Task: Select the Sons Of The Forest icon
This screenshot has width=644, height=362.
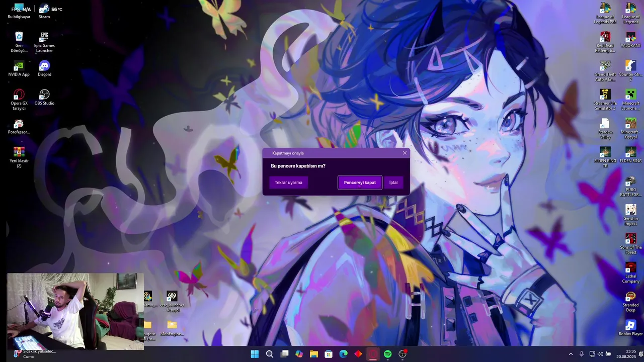Action: click(630, 244)
